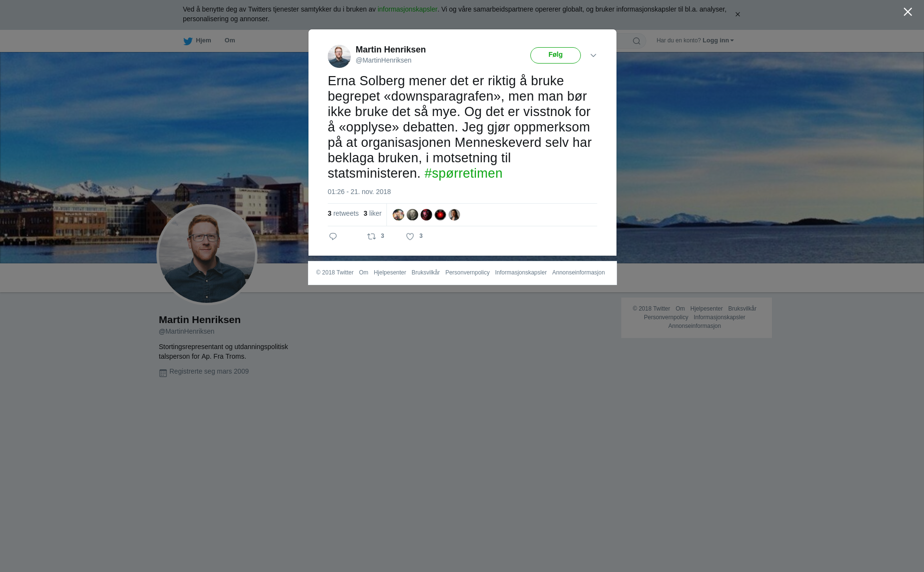This screenshot has height=572, width=924.
Task: Close the tweet overlay with large X
Action: 908,12
